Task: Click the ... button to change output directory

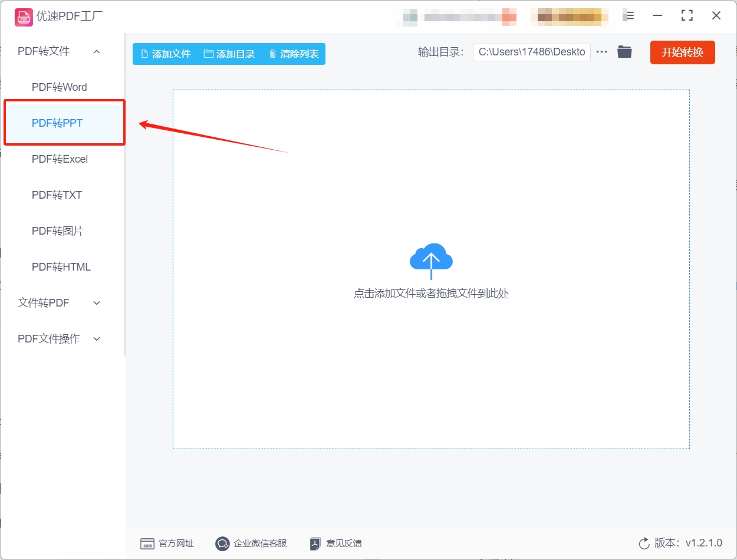Action: point(601,51)
